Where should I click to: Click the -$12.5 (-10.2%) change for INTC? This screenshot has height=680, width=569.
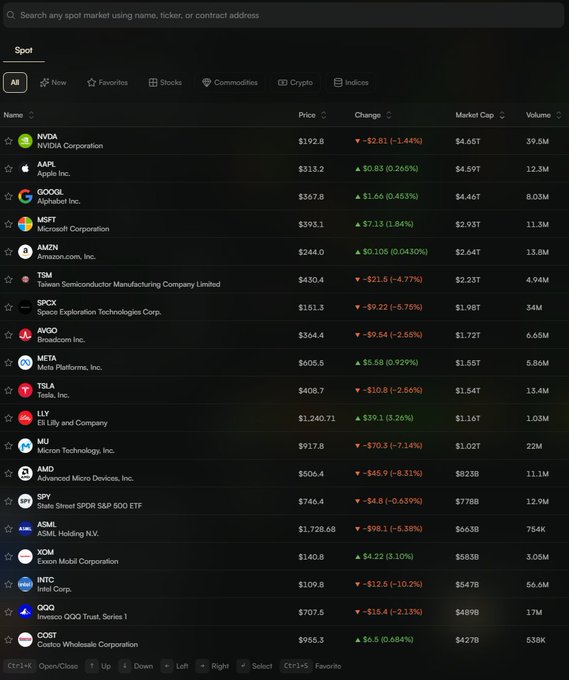389,585
